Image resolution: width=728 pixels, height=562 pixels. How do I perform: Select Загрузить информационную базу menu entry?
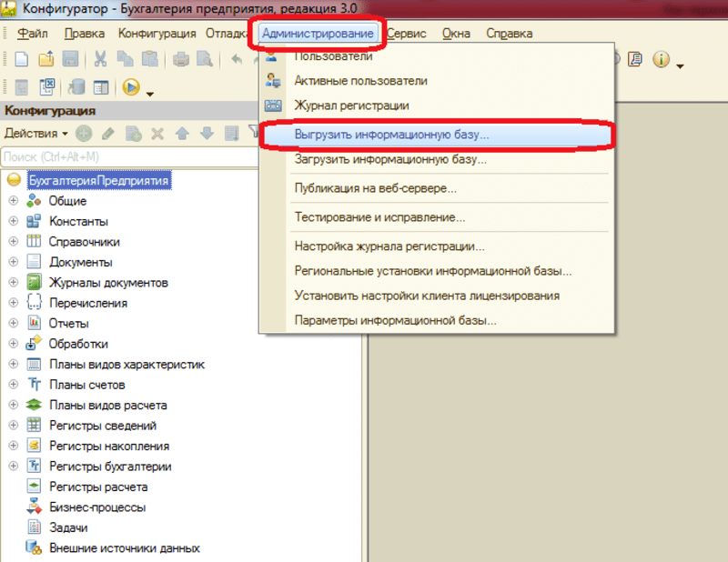(x=389, y=159)
